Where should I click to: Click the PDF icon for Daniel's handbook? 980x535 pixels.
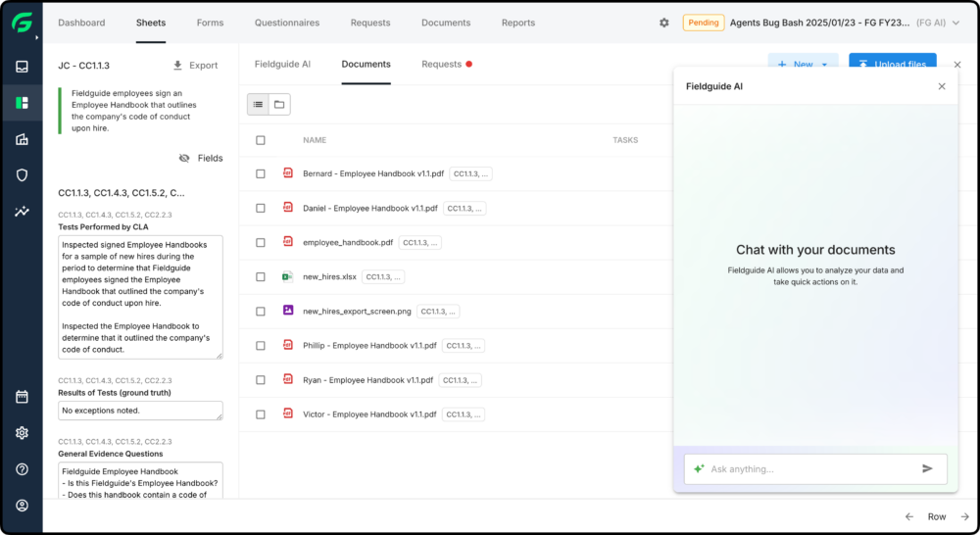287,208
